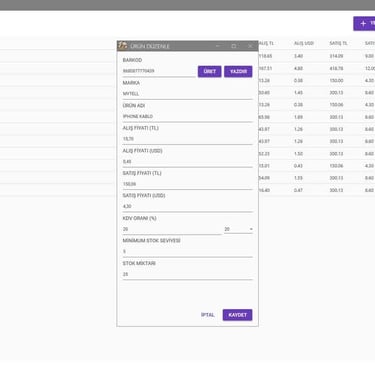Focus the ALIŞ FİYATI (USD) field
Image resolution: width=375 pixels, height=366 pixels.
pos(187,162)
